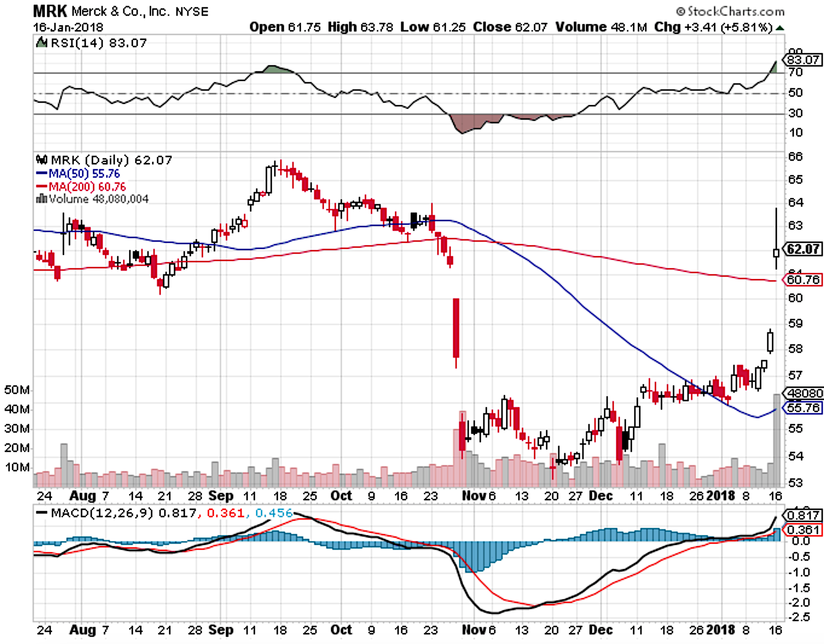The height and width of the screenshot is (644, 824).
Task: Click the High 63.78 value
Action: coord(360,27)
